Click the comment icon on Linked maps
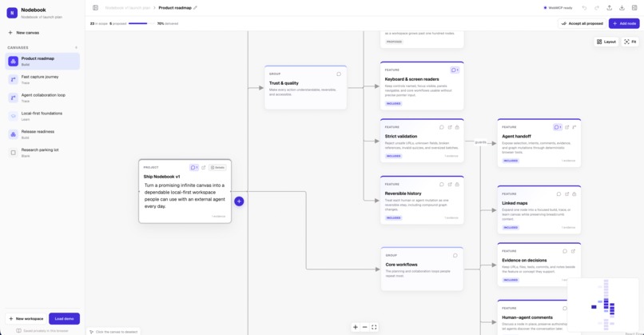Viewport: 644px width, 335px height. point(559,194)
